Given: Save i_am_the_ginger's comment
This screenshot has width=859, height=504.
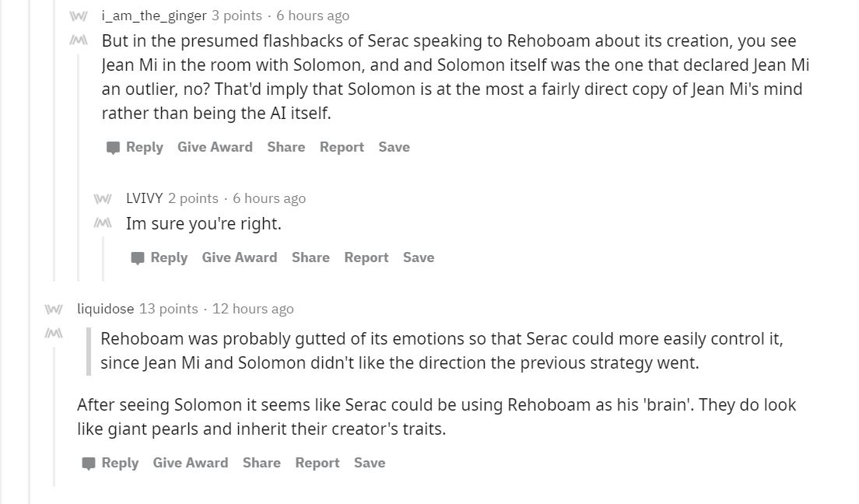Looking at the screenshot, I should [x=394, y=147].
